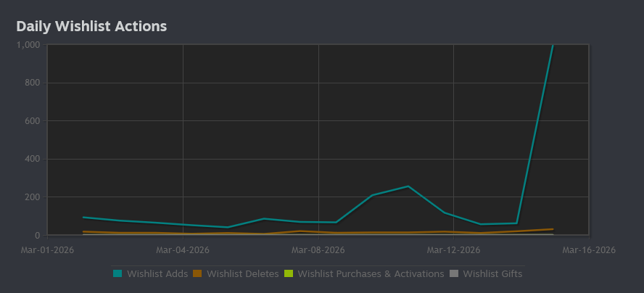The width and height of the screenshot is (644, 293).
Task: Toggle the orange Wishlist Deletes legend swatch
Action: pyautogui.click(x=197, y=273)
